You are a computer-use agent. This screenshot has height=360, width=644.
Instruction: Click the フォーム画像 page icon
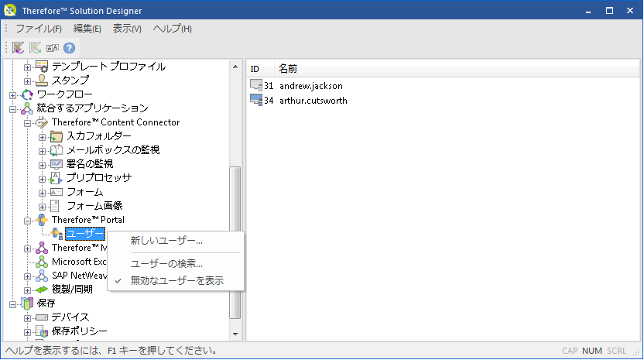(55, 206)
